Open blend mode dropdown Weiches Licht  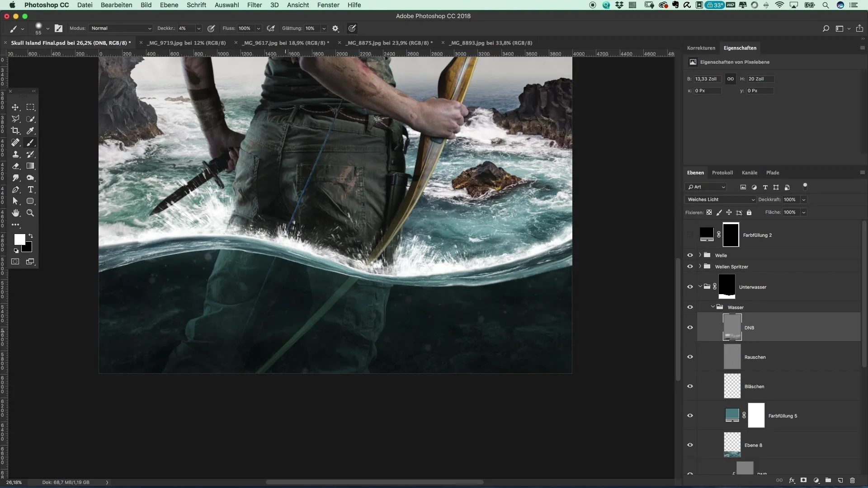721,199
